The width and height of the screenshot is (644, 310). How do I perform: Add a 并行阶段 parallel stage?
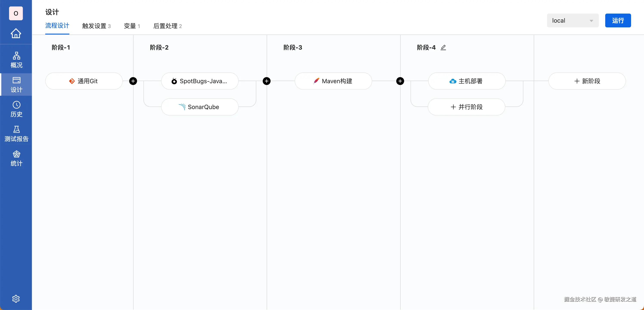pyautogui.click(x=467, y=107)
